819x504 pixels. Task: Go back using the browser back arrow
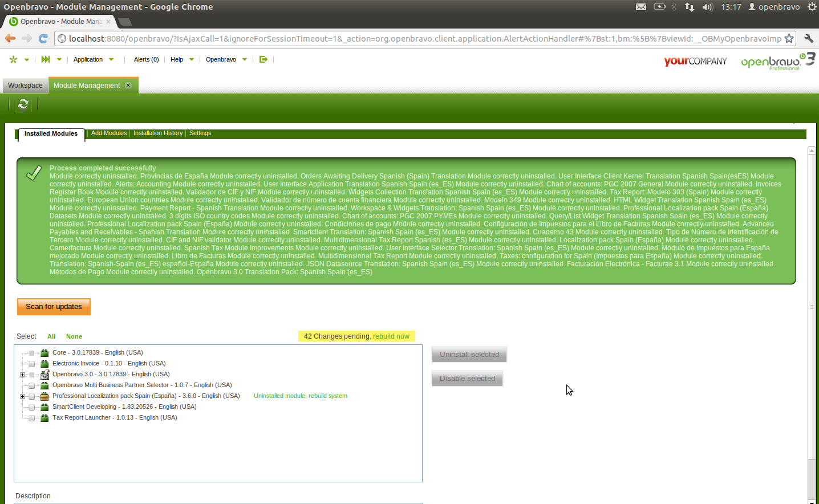tap(10, 38)
